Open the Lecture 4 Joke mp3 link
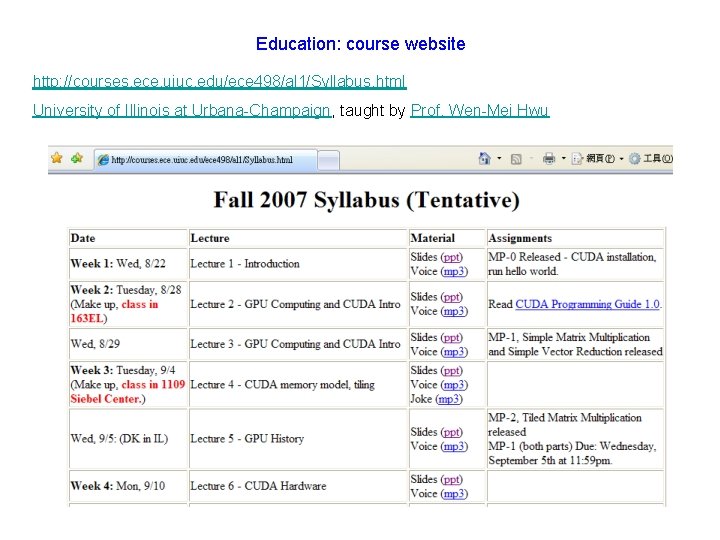 [449, 399]
